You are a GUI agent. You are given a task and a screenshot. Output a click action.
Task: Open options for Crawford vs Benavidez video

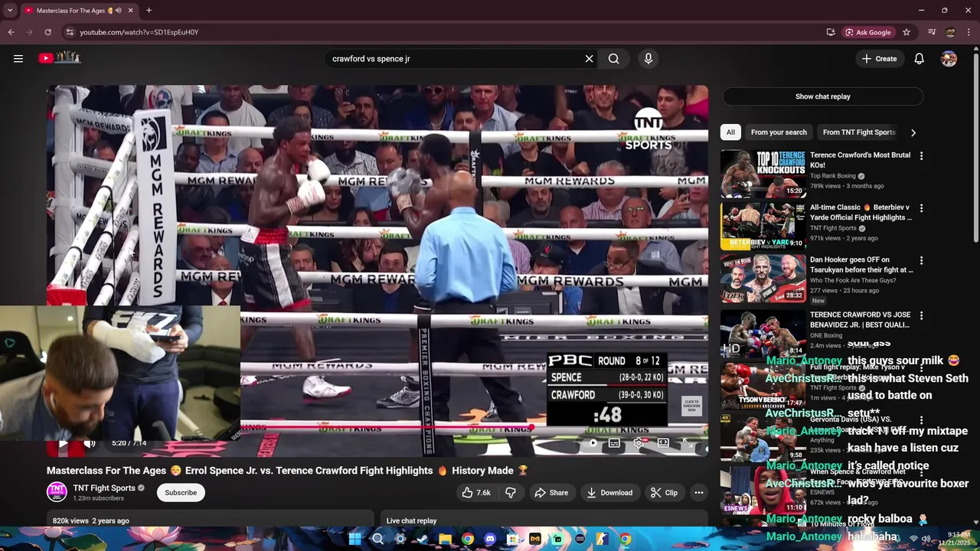921,316
